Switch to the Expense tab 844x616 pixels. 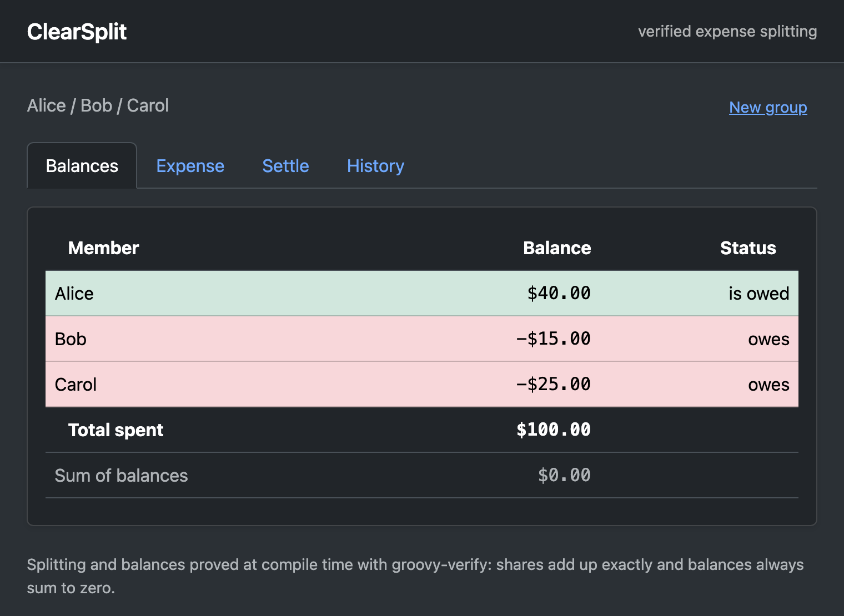coord(190,166)
